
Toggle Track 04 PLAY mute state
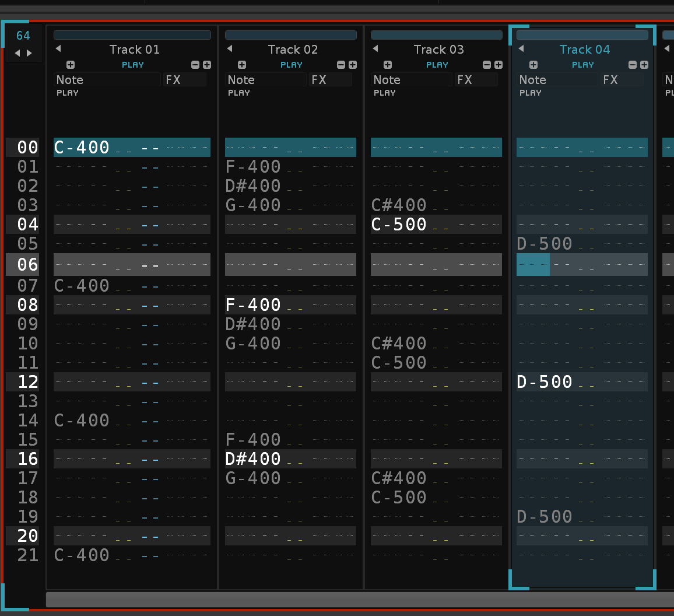coord(583,65)
